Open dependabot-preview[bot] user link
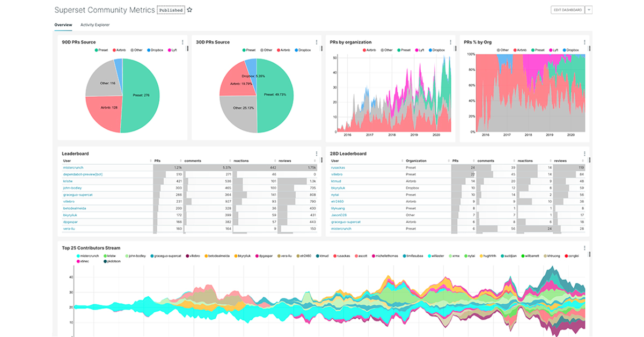 tap(83, 174)
